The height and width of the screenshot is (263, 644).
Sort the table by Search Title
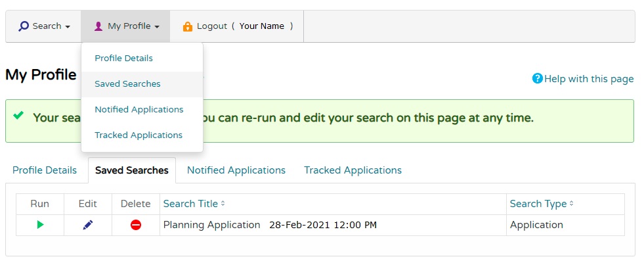point(194,204)
